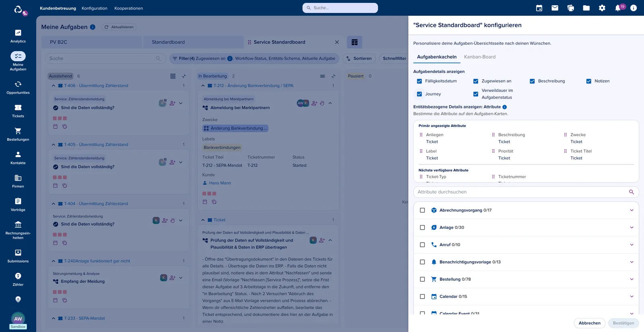Open Bestellungen cart icon in sidebar
Viewport: 644px width, 332px height.
point(18,131)
